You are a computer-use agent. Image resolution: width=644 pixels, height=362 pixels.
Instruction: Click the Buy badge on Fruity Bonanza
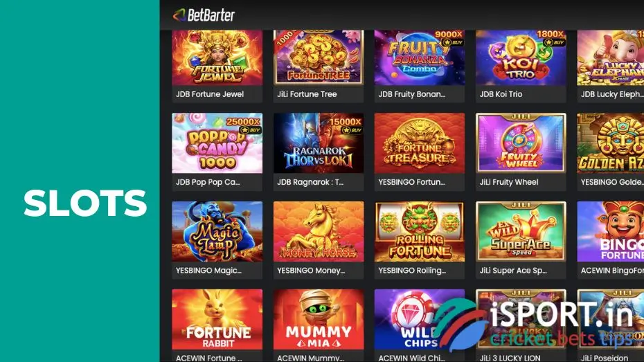click(453, 42)
